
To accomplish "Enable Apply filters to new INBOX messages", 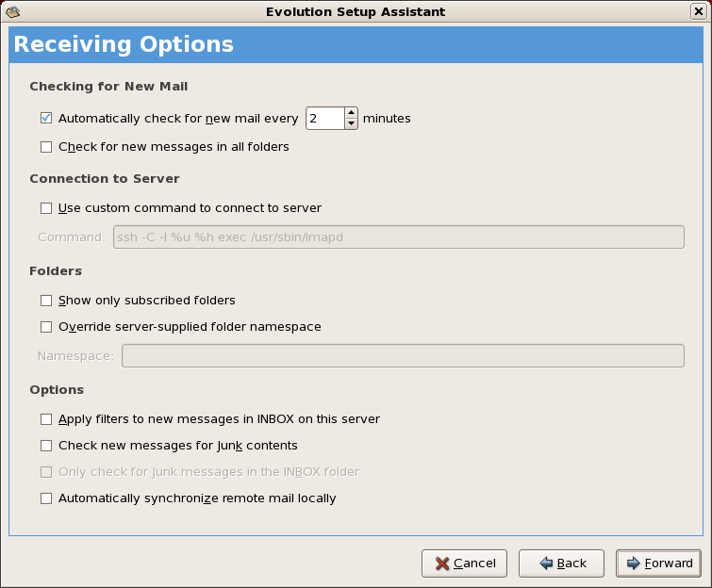I will click(x=46, y=419).
